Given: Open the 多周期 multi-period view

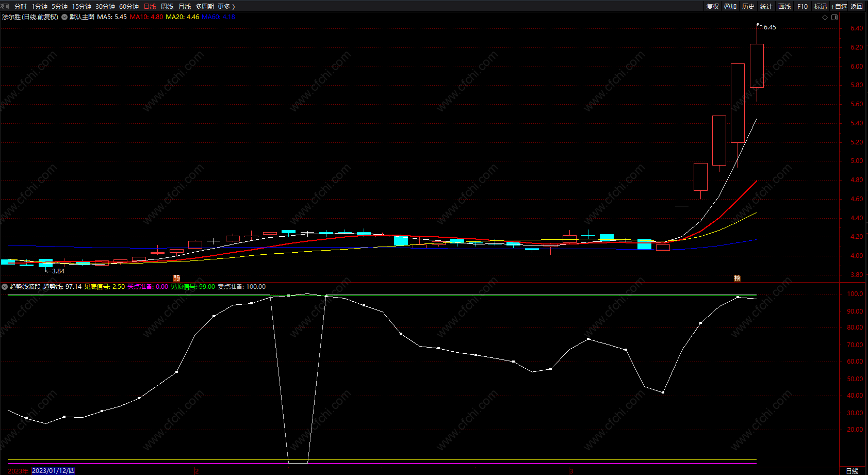Looking at the screenshot, I should coord(205,7).
